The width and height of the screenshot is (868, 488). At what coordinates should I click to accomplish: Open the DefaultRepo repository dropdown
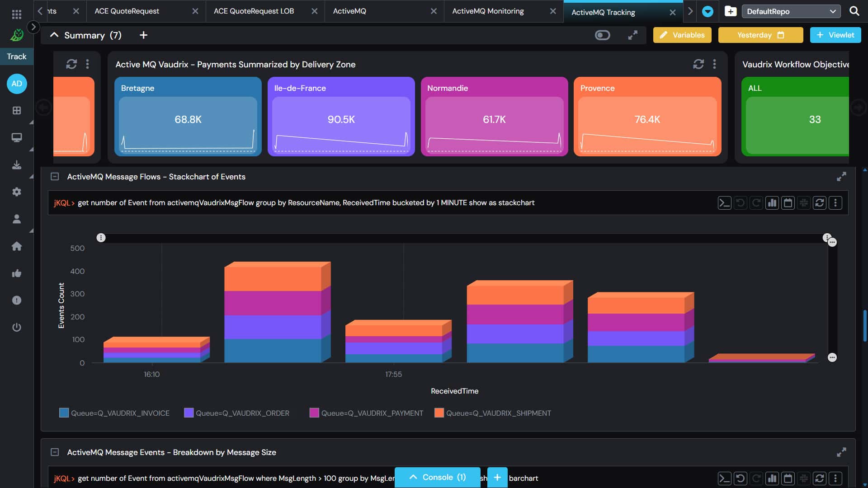[x=791, y=11]
